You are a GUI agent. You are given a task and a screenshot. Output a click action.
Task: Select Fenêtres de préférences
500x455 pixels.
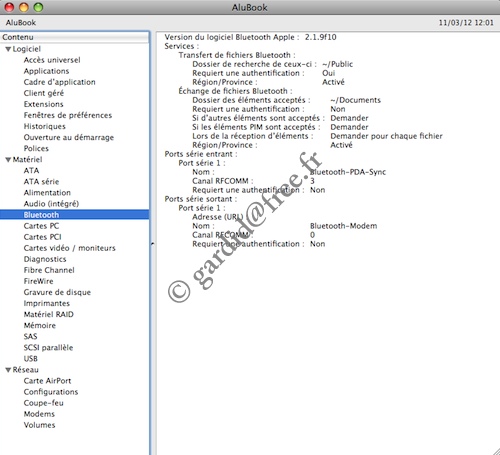tap(68, 115)
